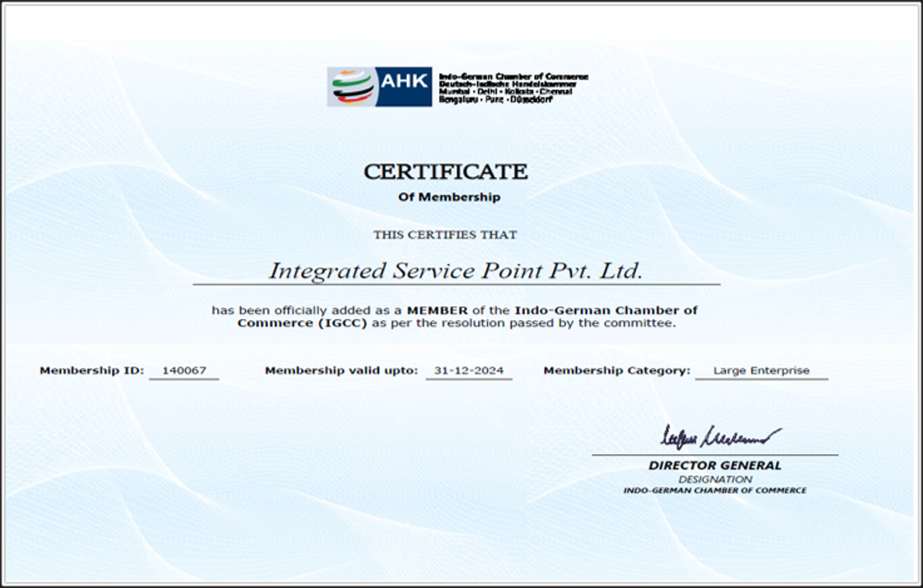This screenshot has width=923, height=588.
Task: Click the Mumbai Delhi Kolkata Chennai line
Action: (x=505, y=92)
